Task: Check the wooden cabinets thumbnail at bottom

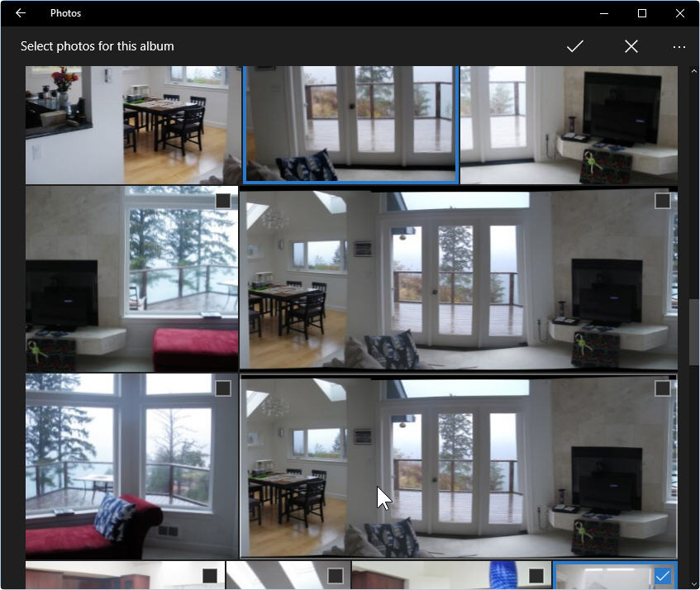Action: point(210,573)
